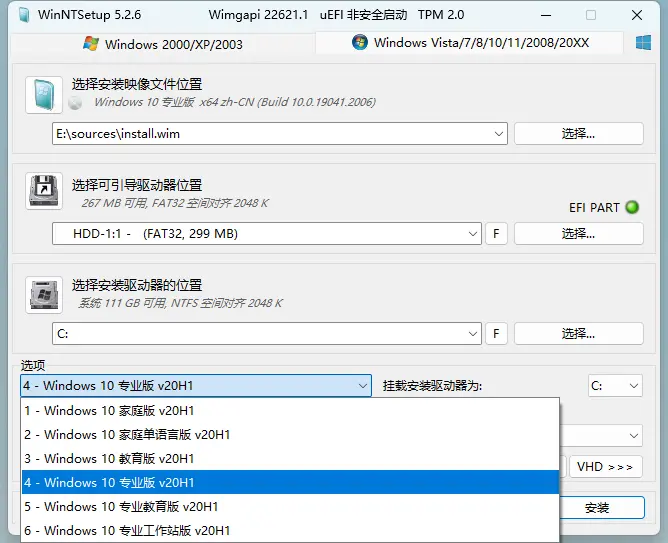Select 2 - Windows 10 家庭单语言版 v20H1

point(290,434)
